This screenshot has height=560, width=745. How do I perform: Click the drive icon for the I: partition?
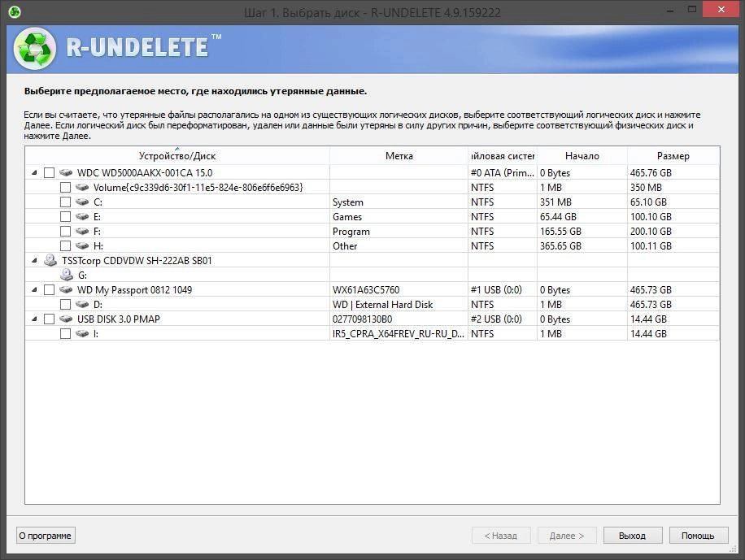pos(81,334)
